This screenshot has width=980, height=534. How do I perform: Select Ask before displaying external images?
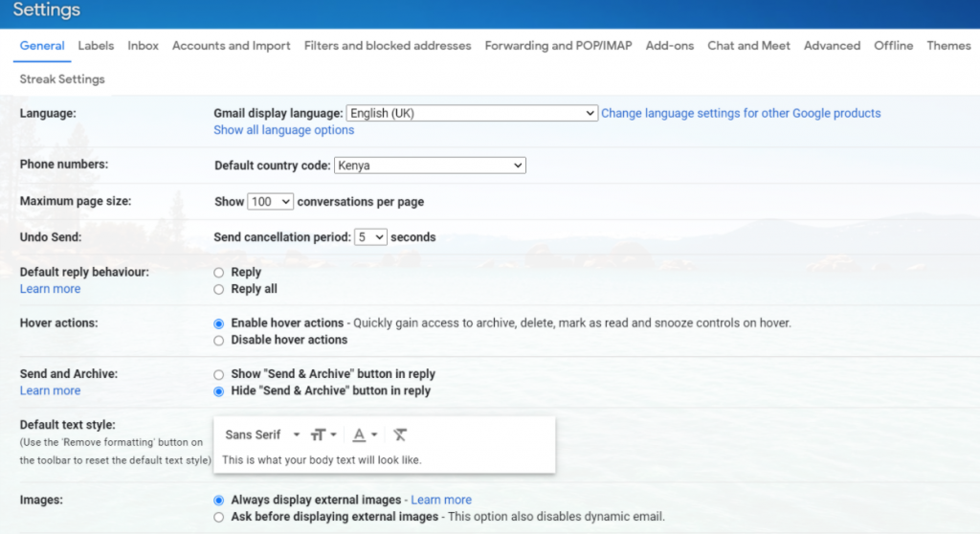(219, 517)
